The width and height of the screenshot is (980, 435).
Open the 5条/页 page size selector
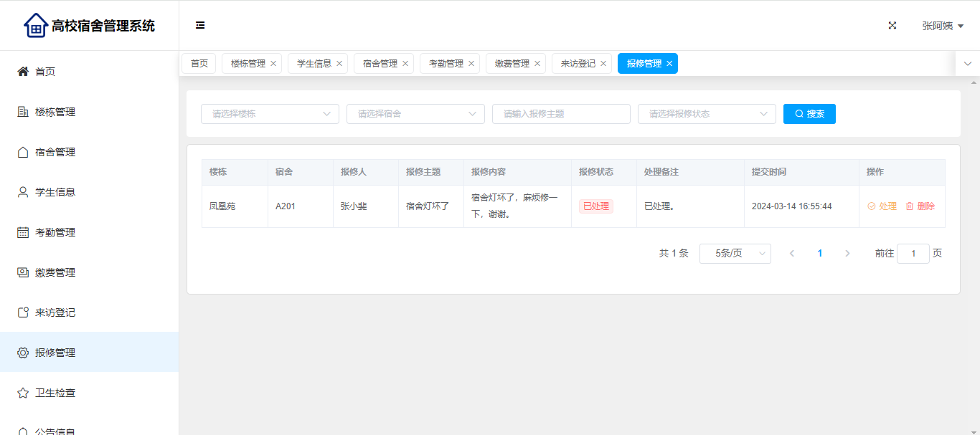pos(735,254)
